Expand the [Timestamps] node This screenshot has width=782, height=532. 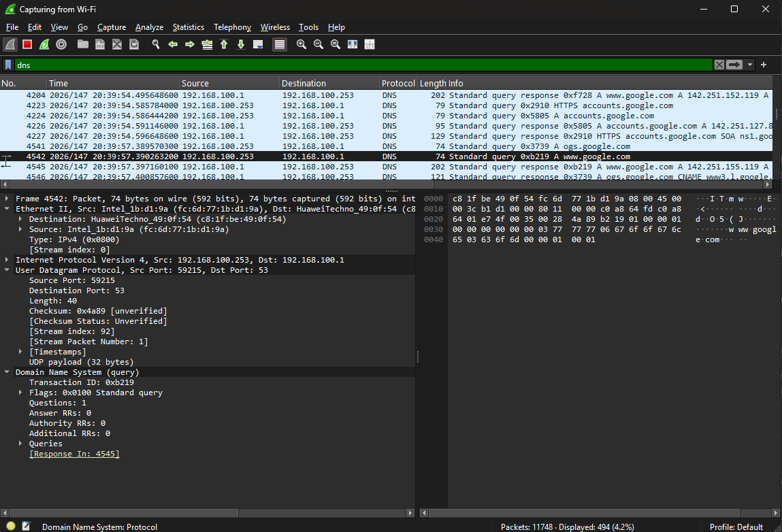pyautogui.click(x=20, y=352)
